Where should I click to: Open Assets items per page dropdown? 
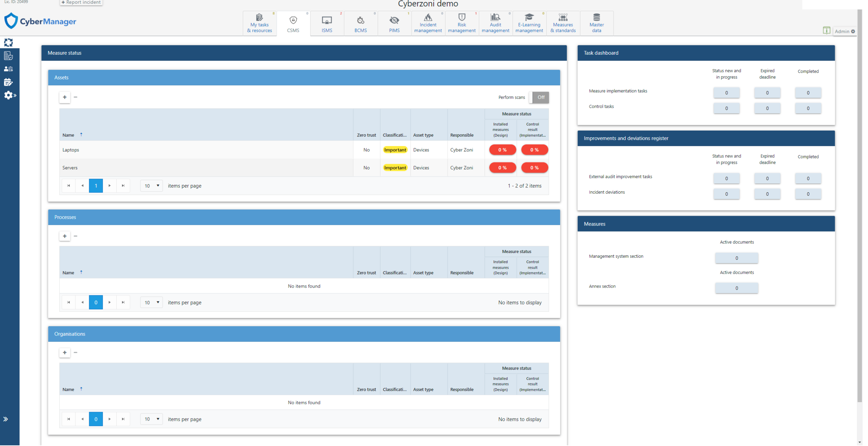pos(152,186)
